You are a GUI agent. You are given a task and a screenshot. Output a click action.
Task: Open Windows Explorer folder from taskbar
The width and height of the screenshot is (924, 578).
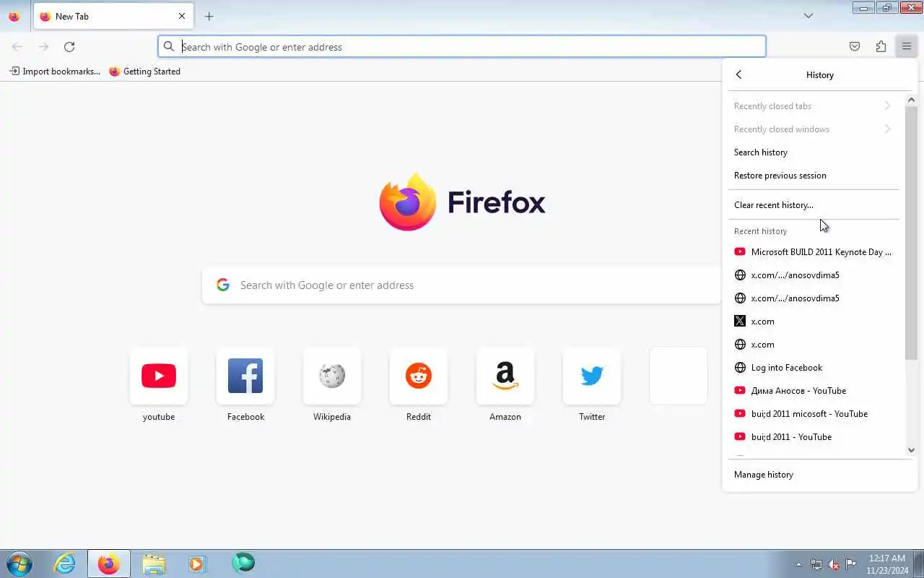tap(154, 564)
